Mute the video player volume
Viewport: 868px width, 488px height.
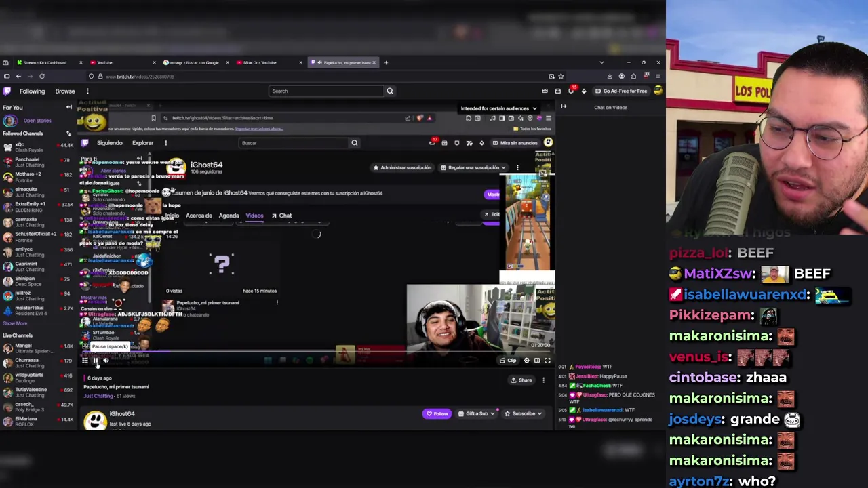point(106,361)
